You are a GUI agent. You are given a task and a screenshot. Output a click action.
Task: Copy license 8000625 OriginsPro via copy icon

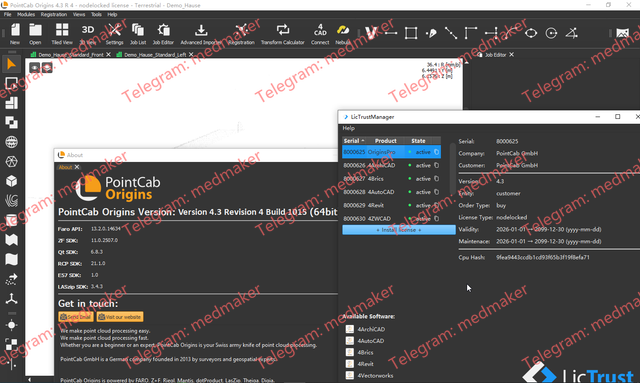tap(436, 152)
